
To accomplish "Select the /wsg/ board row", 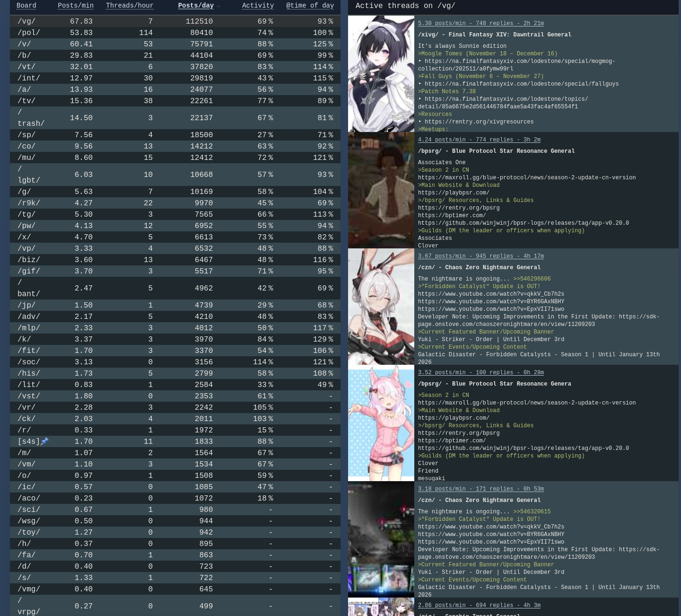I will (x=175, y=521).
